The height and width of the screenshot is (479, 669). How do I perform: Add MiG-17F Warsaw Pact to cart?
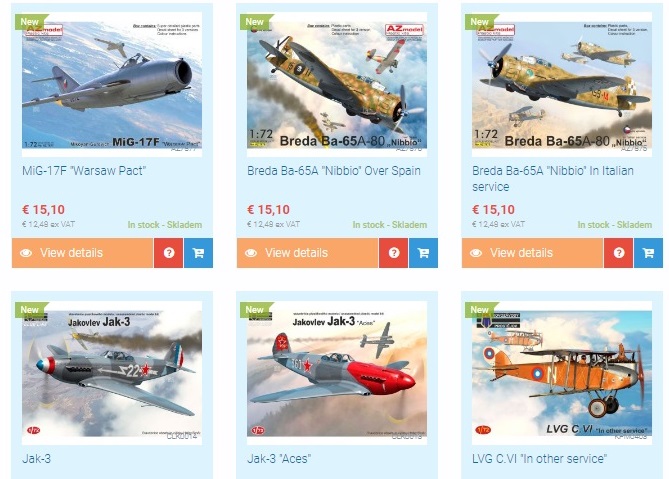click(x=198, y=253)
